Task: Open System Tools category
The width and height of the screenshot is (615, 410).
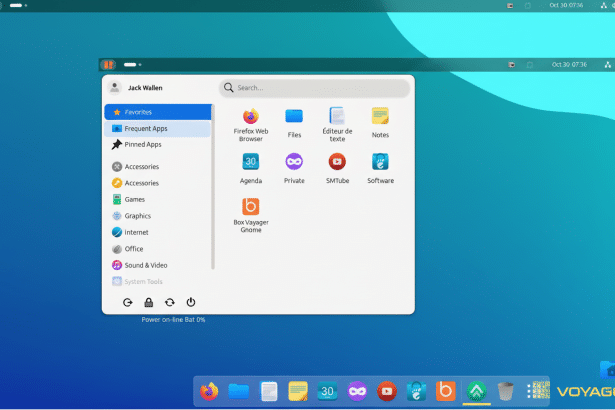Action: point(158,282)
